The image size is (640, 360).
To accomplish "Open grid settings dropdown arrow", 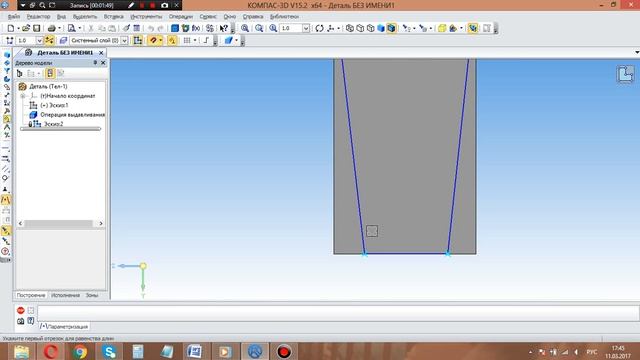I will 195,40.
